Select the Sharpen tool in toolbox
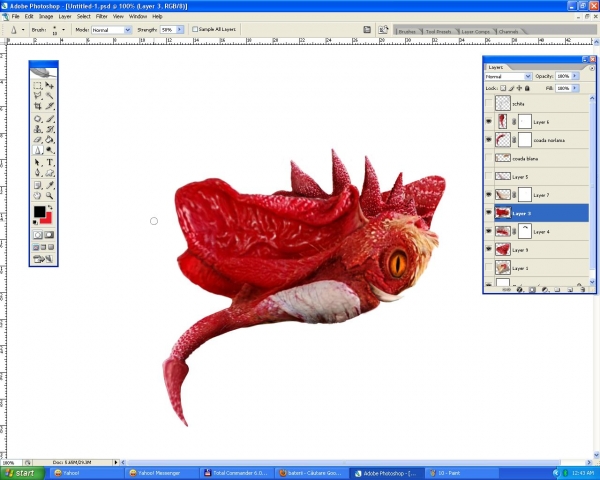 tap(38, 150)
